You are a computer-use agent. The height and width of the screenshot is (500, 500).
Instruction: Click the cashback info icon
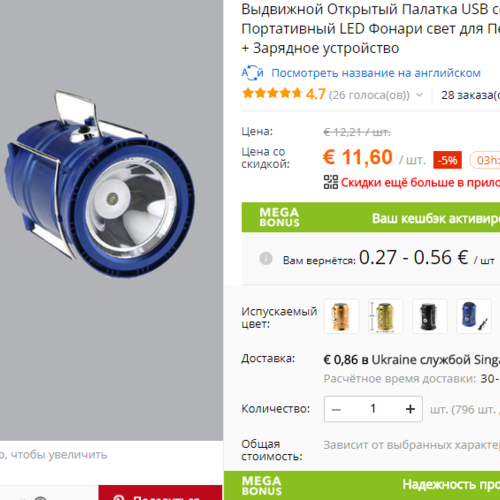click(x=266, y=258)
